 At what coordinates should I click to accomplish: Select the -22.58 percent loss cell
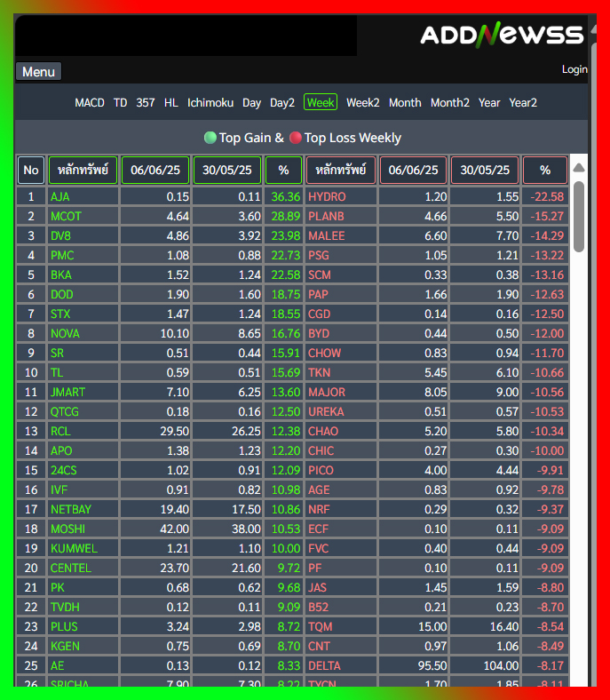545,196
